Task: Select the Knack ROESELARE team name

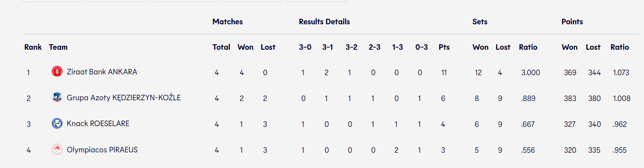Action: click(98, 124)
